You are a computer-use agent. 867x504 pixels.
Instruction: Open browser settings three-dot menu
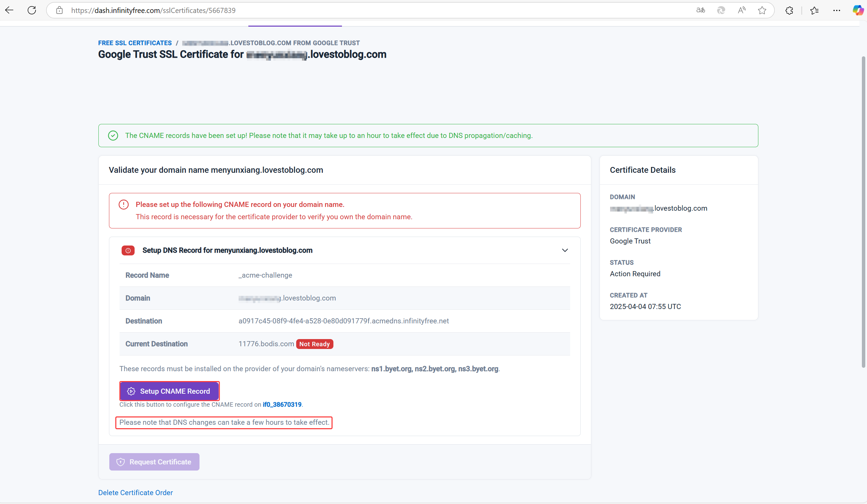point(837,10)
